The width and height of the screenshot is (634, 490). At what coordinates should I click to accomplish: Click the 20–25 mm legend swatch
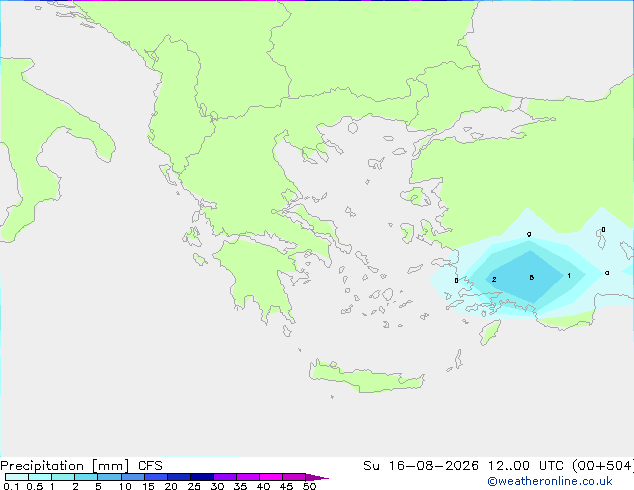pos(178,477)
